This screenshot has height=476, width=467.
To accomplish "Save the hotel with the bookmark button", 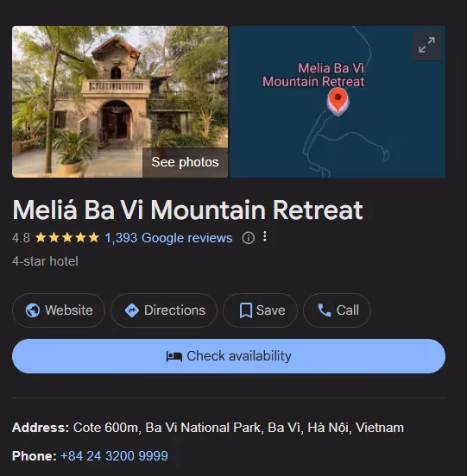I will click(x=260, y=310).
